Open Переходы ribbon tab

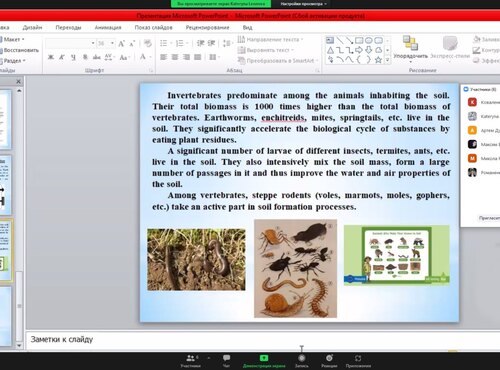[68, 27]
